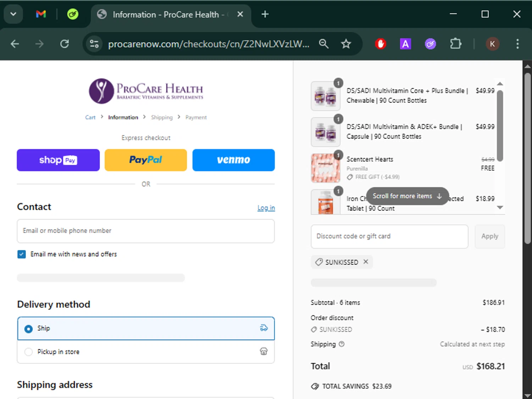This screenshot has height=399, width=532.
Task: Click the order items scrollbar thumb
Action: 500,126
